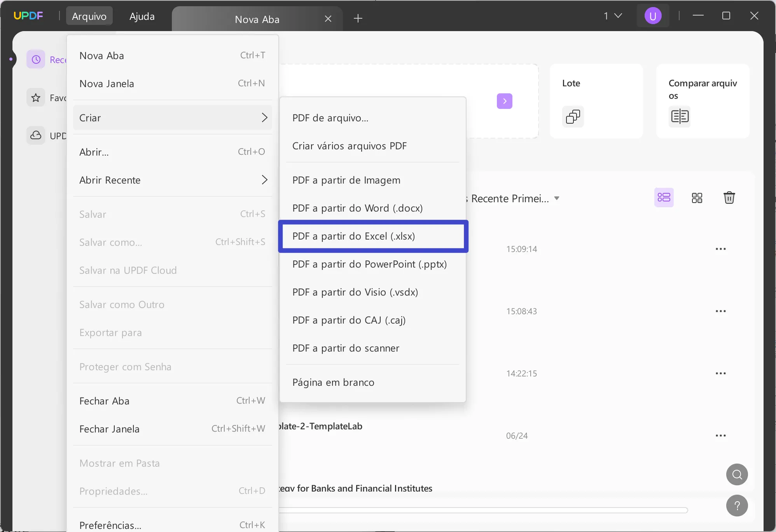The image size is (776, 532).
Task: Click the help question mark button
Action: [x=737, y=506]
